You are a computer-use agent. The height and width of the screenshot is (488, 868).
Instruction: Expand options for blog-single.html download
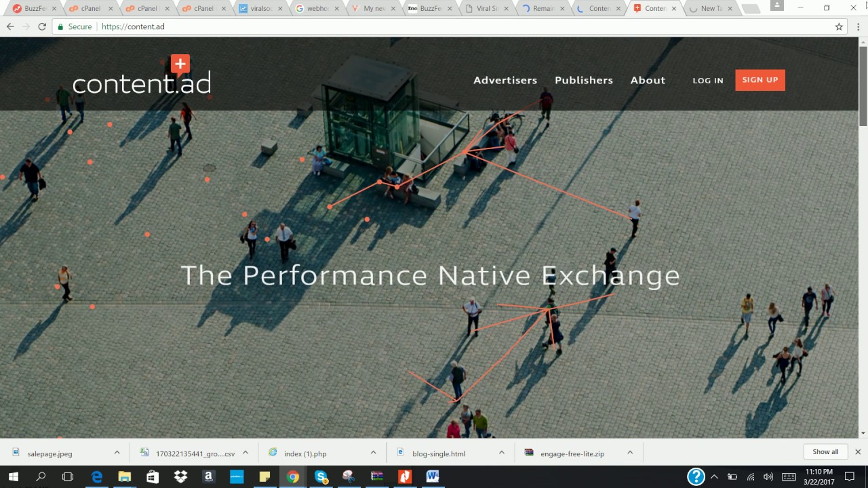click(502, 453)
